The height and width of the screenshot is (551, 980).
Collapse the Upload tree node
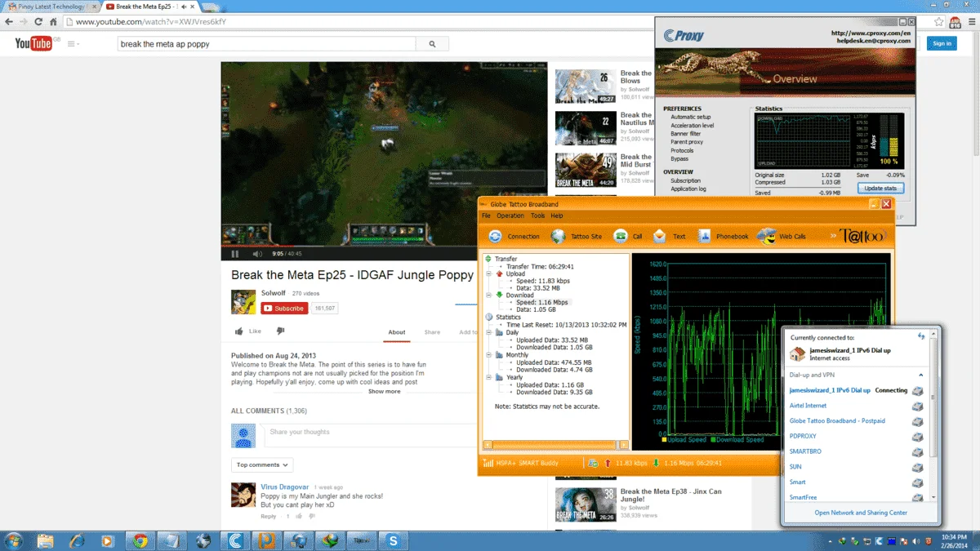coord(488,274)
